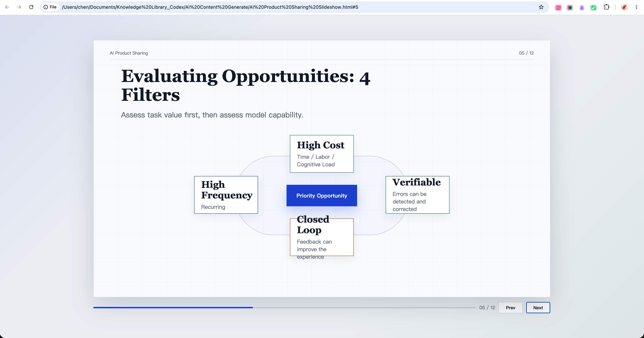Screen dimensions: 644x338
Task: Click the 'AI Product Sharing' header text
Action: pyautogui.click(x=129, y=53)
